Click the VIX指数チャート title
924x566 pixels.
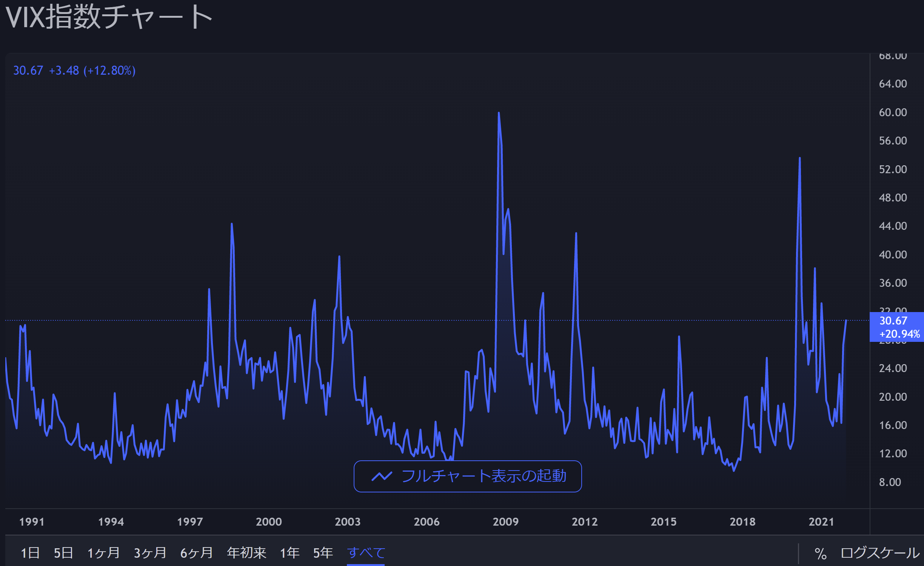(109, 17)
